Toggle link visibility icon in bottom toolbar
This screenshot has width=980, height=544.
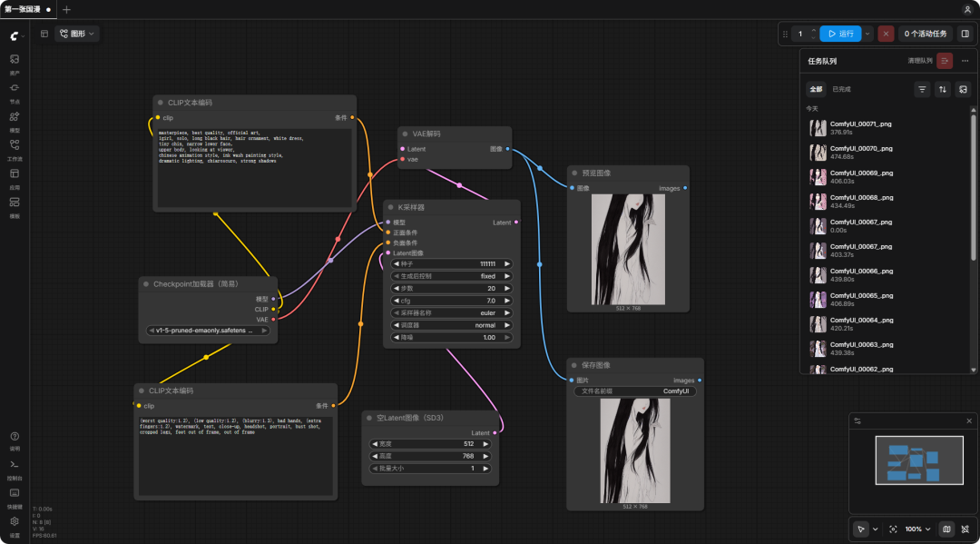965,529
